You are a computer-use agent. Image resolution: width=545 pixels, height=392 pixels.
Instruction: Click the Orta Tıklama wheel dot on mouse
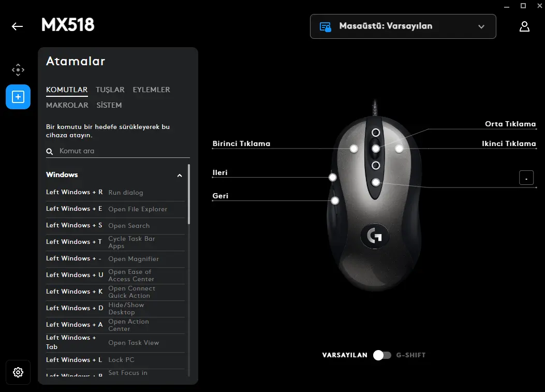click(376, 149)
